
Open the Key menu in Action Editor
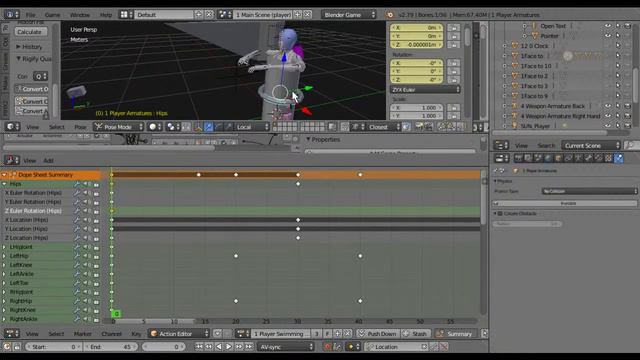pyautogui.click(x=136, y=334)
